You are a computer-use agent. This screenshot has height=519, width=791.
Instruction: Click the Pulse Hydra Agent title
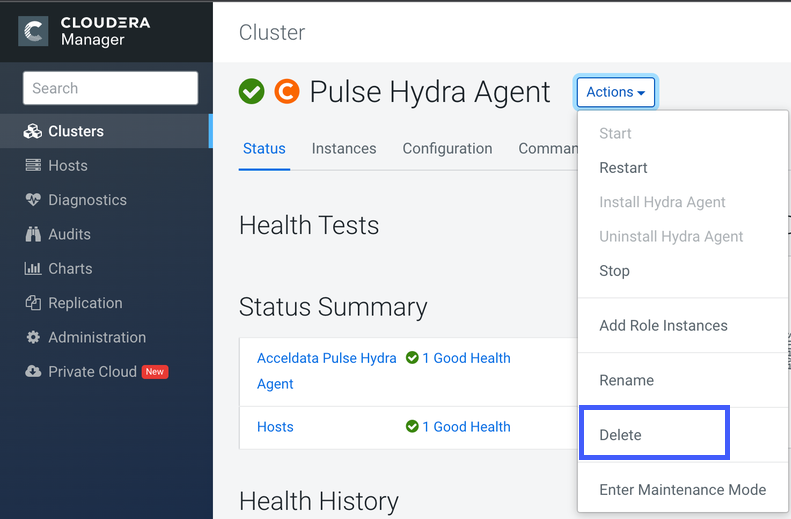click(430, 92)
